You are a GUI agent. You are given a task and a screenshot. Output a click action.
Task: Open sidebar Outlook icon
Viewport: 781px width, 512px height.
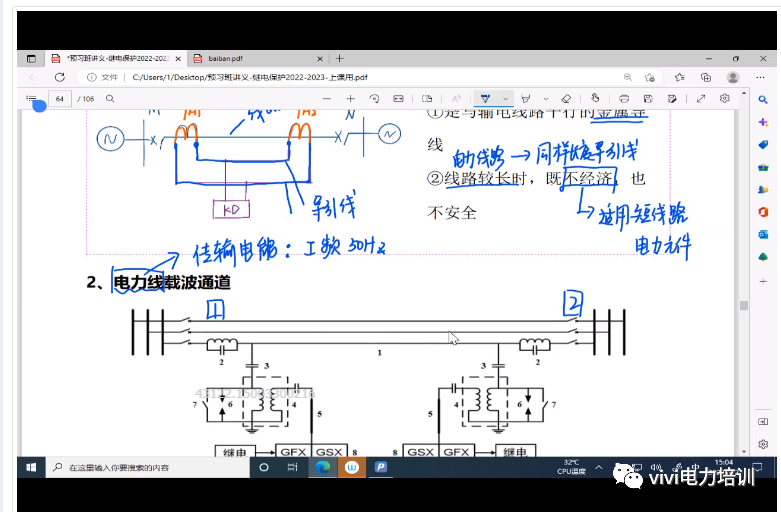pyautogui.click(x=763, y=235)
